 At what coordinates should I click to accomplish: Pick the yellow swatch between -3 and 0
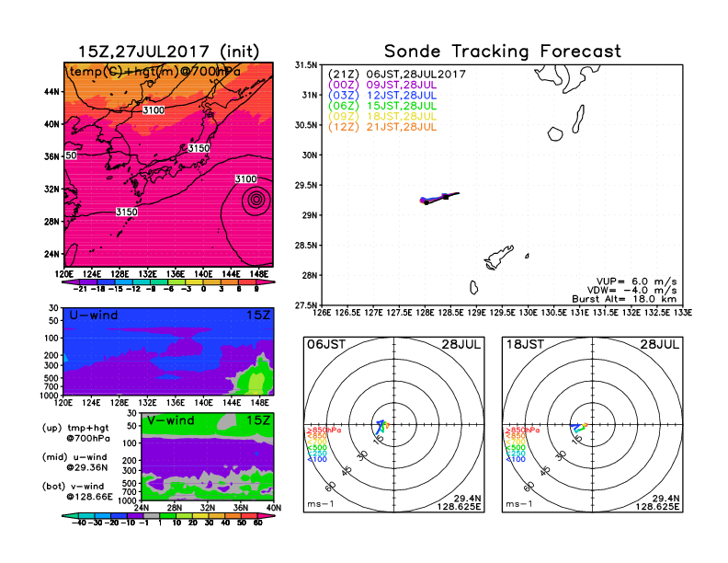click(x=195, y=282)
